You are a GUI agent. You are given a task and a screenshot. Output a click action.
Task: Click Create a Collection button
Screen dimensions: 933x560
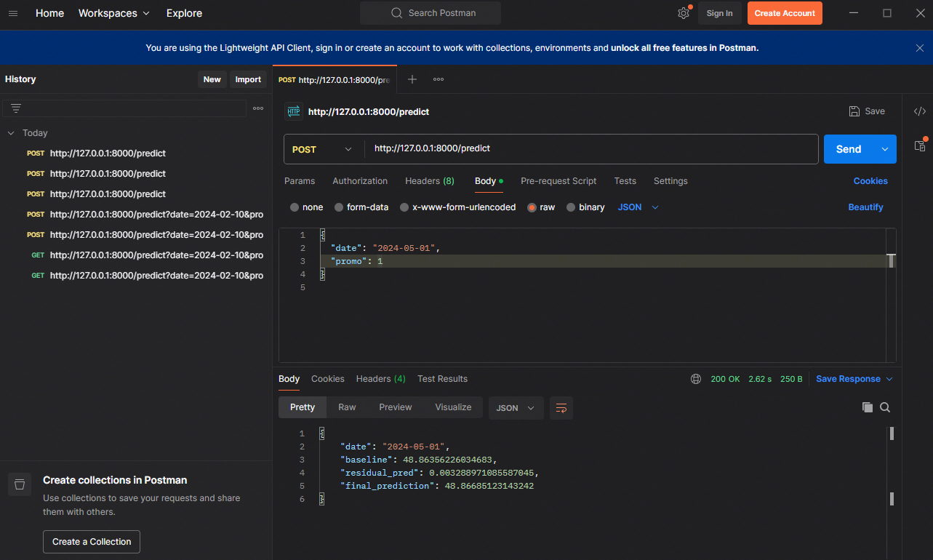pyautogui.click(x=92, y=542)
